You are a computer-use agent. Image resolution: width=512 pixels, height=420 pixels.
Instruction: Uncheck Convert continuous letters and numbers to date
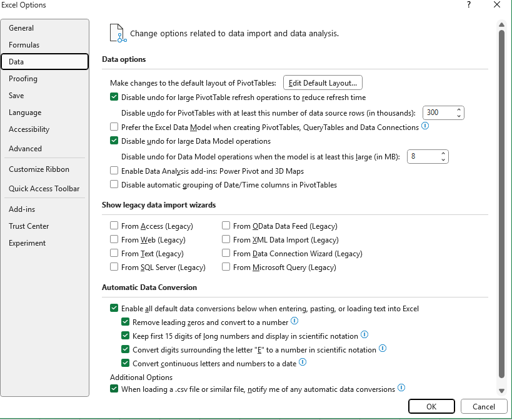tap(126, 363)
